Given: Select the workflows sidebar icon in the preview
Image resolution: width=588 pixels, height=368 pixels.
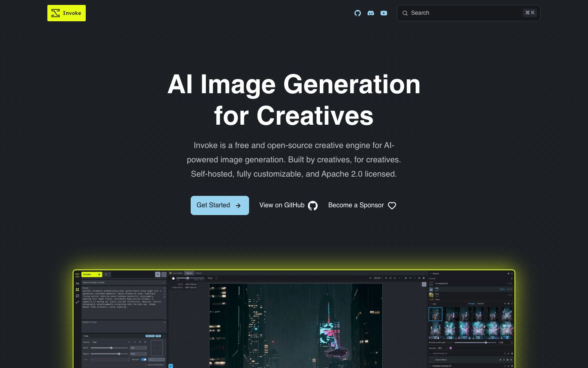Looking at the screenshot, I should point(77,302).
